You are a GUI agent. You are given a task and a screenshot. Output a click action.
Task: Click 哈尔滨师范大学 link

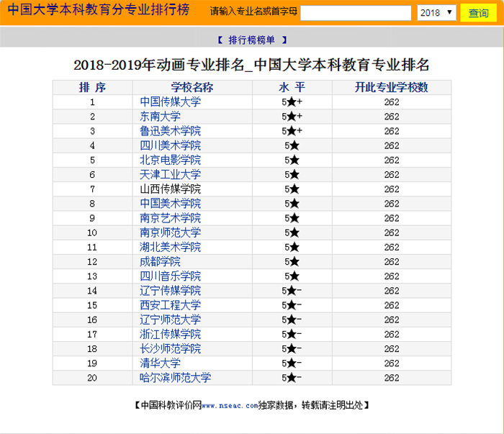(175, 378)
